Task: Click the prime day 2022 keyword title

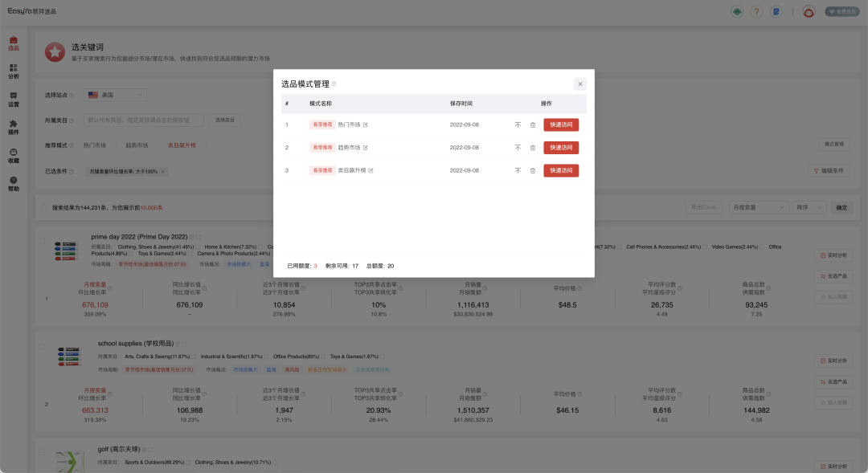Action: click(x=139, y=237)
